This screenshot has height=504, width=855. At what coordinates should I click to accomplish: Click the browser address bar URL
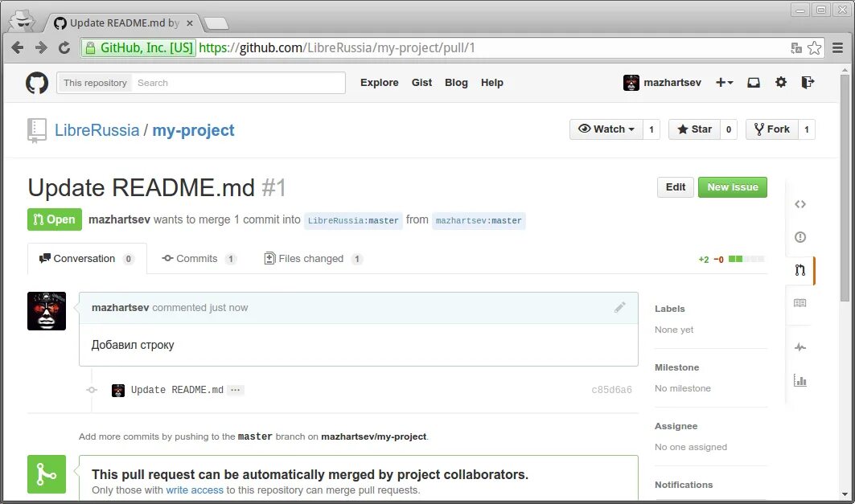point(336,48)
